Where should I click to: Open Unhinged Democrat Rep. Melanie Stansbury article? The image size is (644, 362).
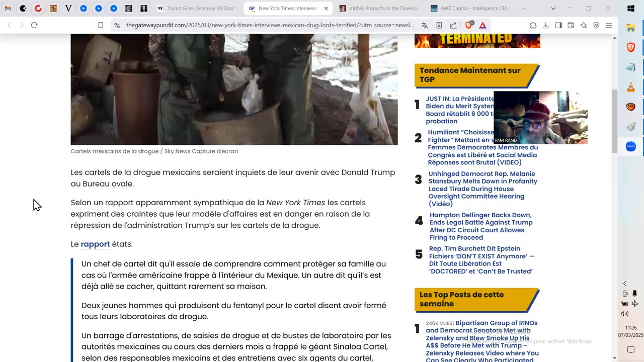pyautogui.click(x=482, y=189)
